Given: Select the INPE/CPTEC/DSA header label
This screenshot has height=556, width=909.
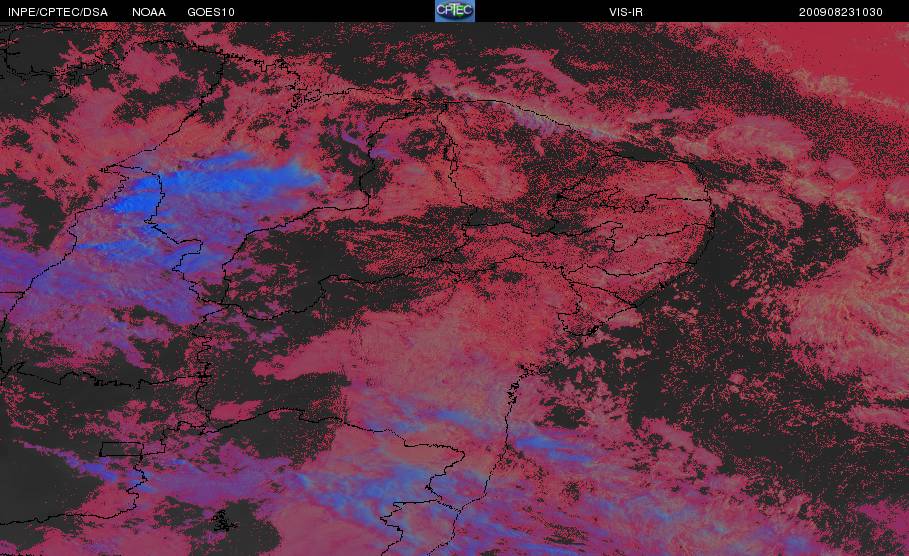Looking at the screenshot, I should [x=58, y=12].
